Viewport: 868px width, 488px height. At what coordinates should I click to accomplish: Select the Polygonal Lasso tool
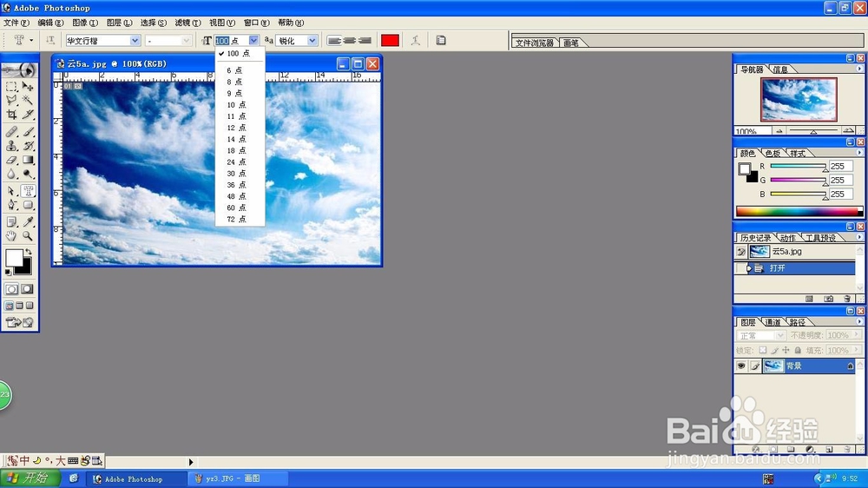coord(11,100)
